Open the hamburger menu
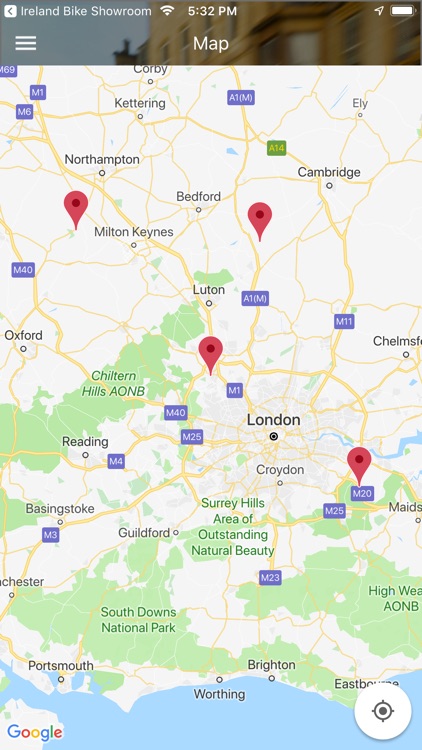Screen dimensions: 422x750 (26, 43)
